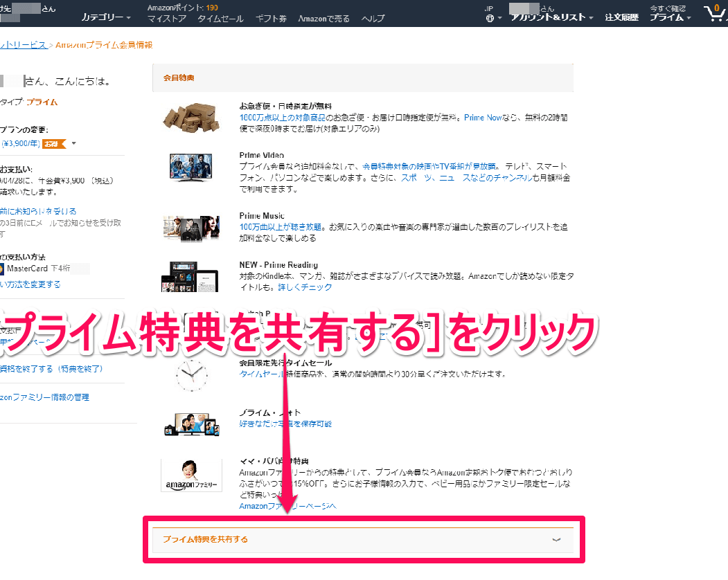Click the 詳しくチェック link under Prime Reading

click(x=305, y=287)
